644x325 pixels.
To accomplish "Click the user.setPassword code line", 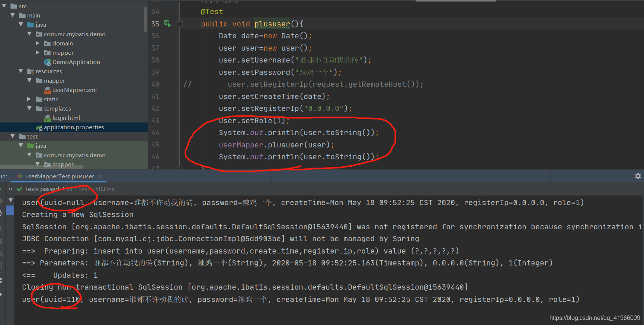I will [280, 72].
